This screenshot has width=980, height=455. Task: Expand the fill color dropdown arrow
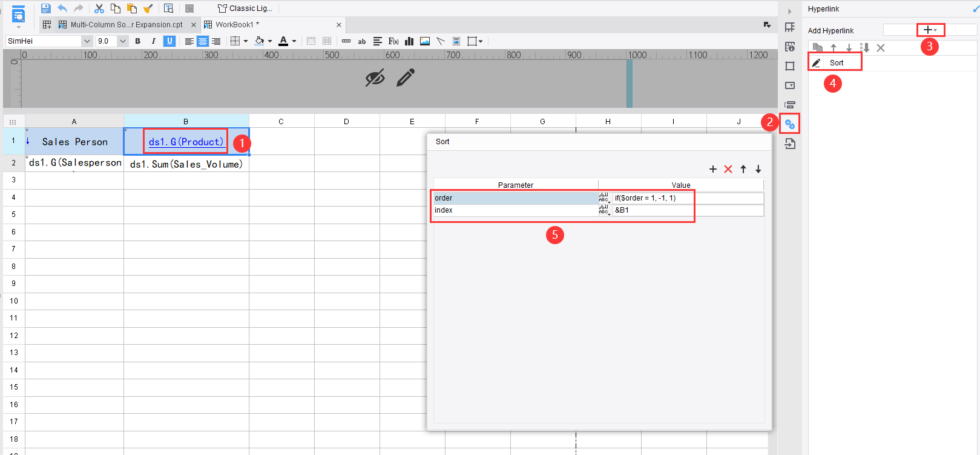(x=270, y=41)
